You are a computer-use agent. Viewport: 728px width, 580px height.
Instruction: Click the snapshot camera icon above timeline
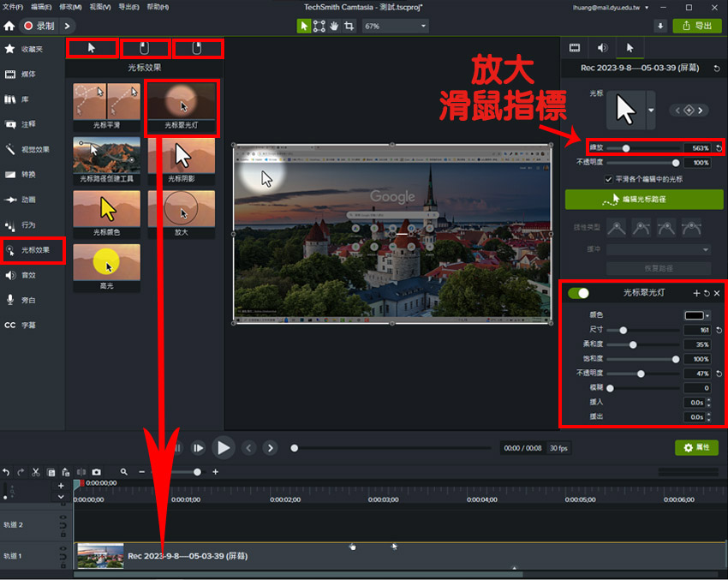coord(97,472)
